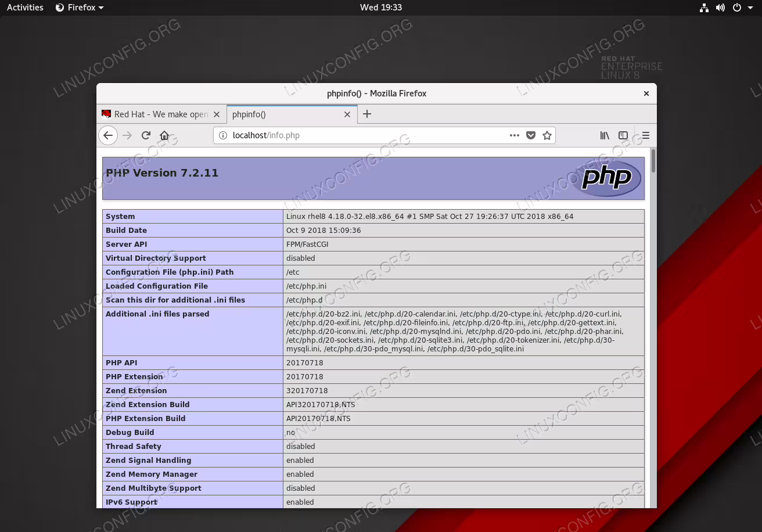762x532 pixels.
Task: Click the Oct 9 2018 15:09:36 value
Action: click(x=324, y=231)
